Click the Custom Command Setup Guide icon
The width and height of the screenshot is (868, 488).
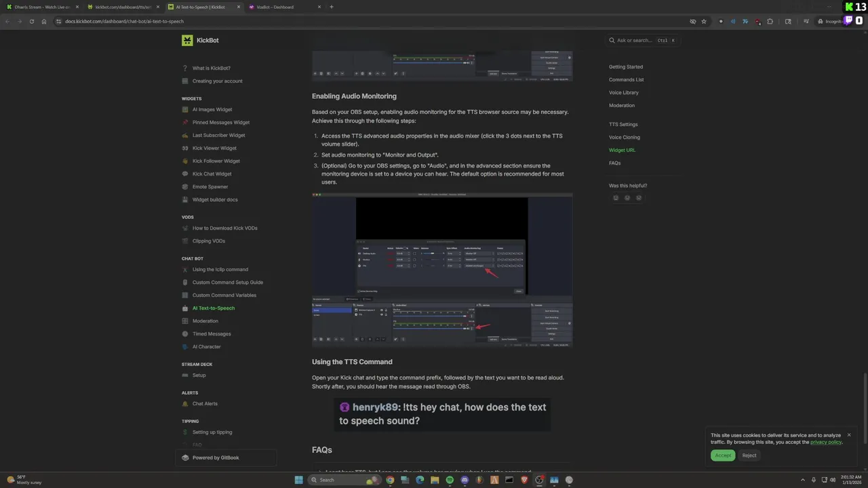tap(185, 283)
